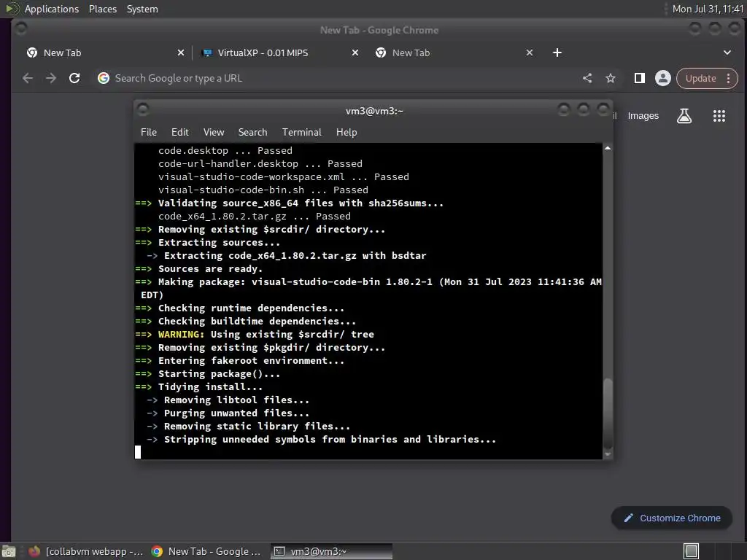Open Google Images link

point(643,116)
